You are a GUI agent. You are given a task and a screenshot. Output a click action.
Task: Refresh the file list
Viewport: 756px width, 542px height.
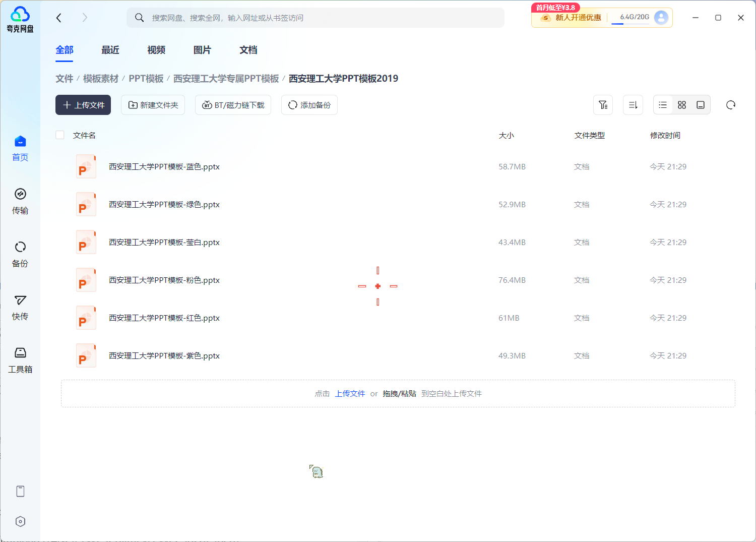(731, 105)
